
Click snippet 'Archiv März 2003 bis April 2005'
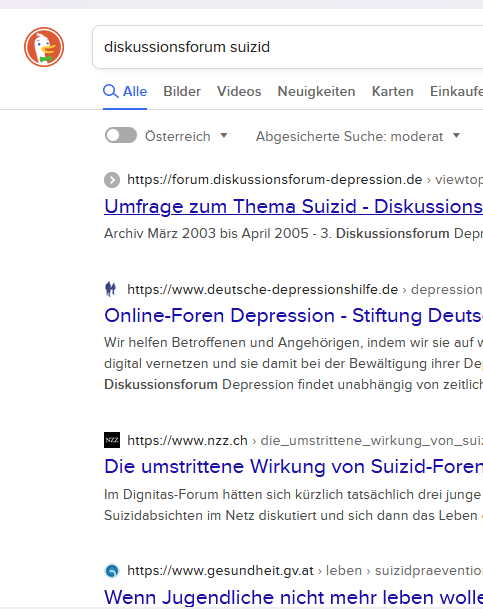click(206, 233)
